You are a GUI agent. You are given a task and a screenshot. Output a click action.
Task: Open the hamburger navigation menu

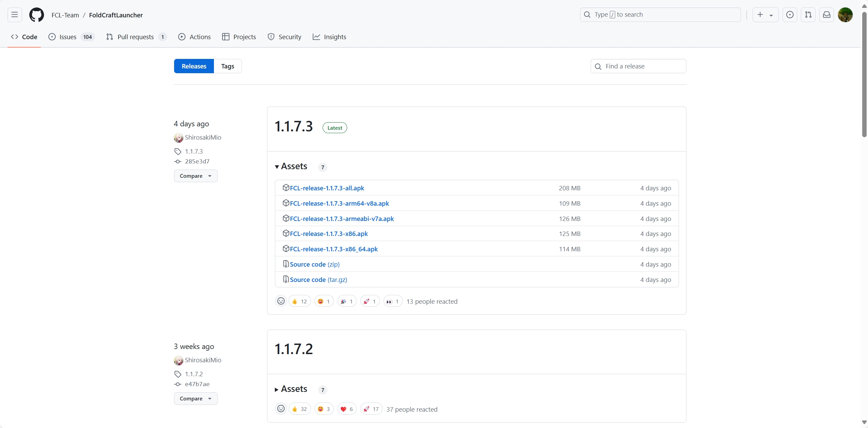coord(14,15)
